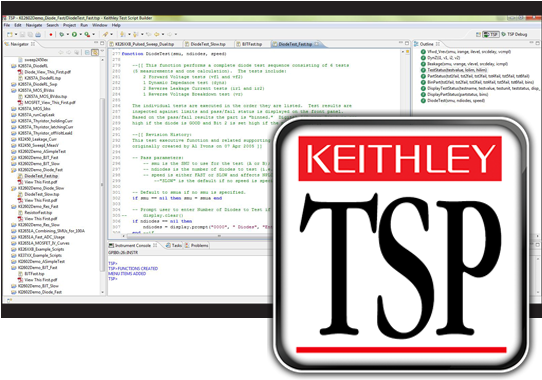Select DisplayPartStatus(partstatus, bins) in Outline
Image resolution: width=542 pixels, height=380 pixels.
(458, 94)
